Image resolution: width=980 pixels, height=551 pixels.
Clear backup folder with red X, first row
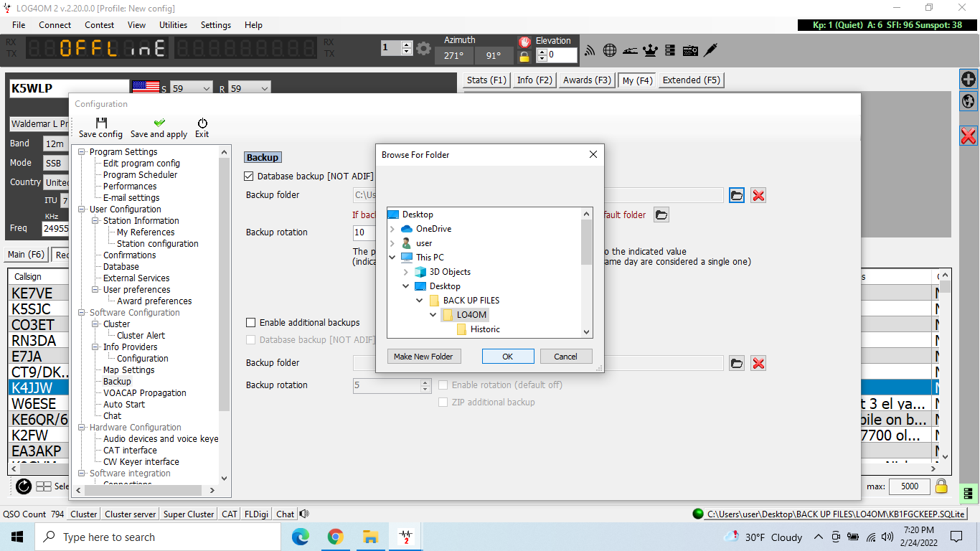758,195
